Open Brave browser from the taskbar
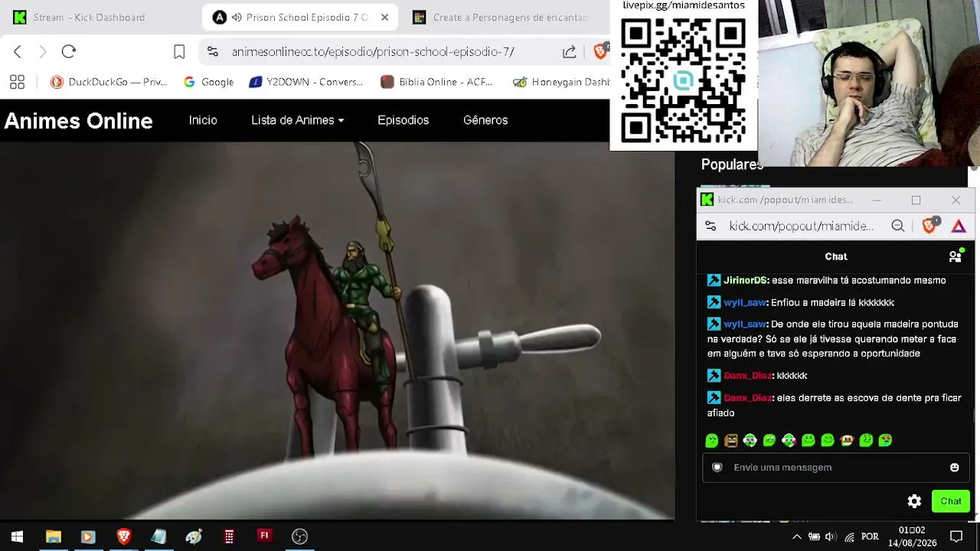The image size is (980, 551). pos(124,536)
